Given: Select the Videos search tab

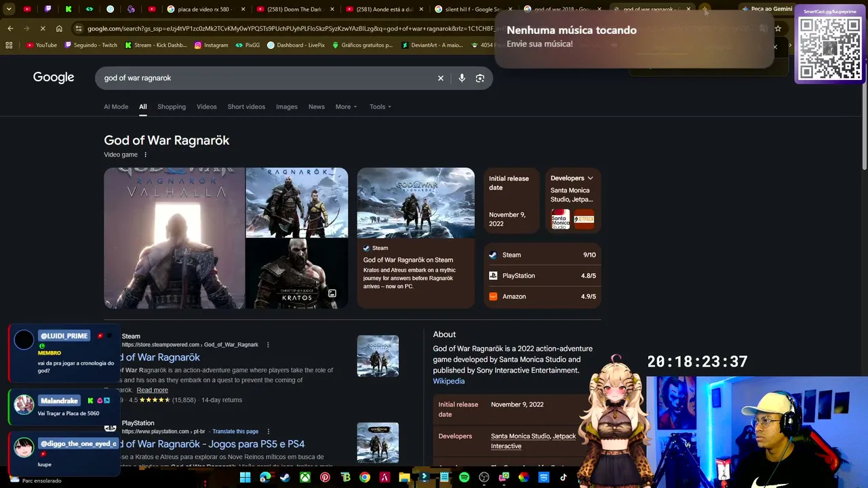Looking at the screenshot, I should 207,106.
